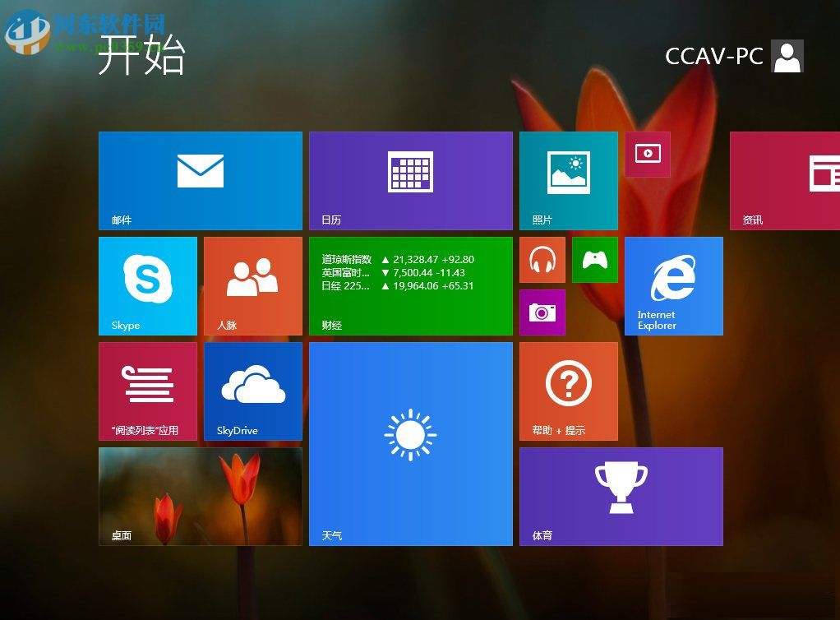Viewport: 840px width, 620px height.
Task: Open the green Games tile
Action: (594, 259)
